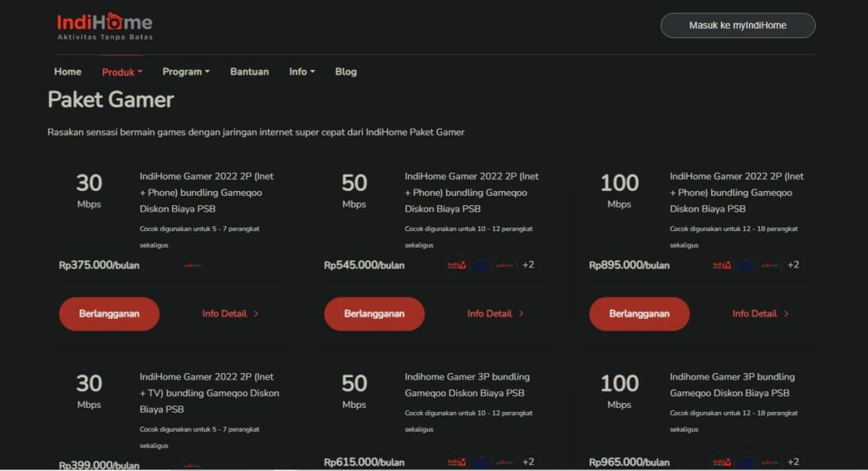Click the 100 Mbps Gamer 3P bundling title

[732, 385]
